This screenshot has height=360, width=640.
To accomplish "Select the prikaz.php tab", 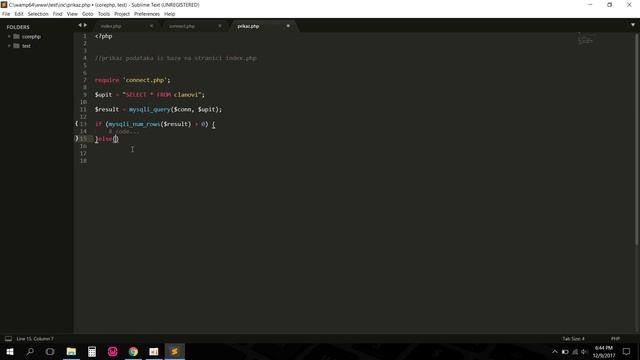I will point(248,26).
